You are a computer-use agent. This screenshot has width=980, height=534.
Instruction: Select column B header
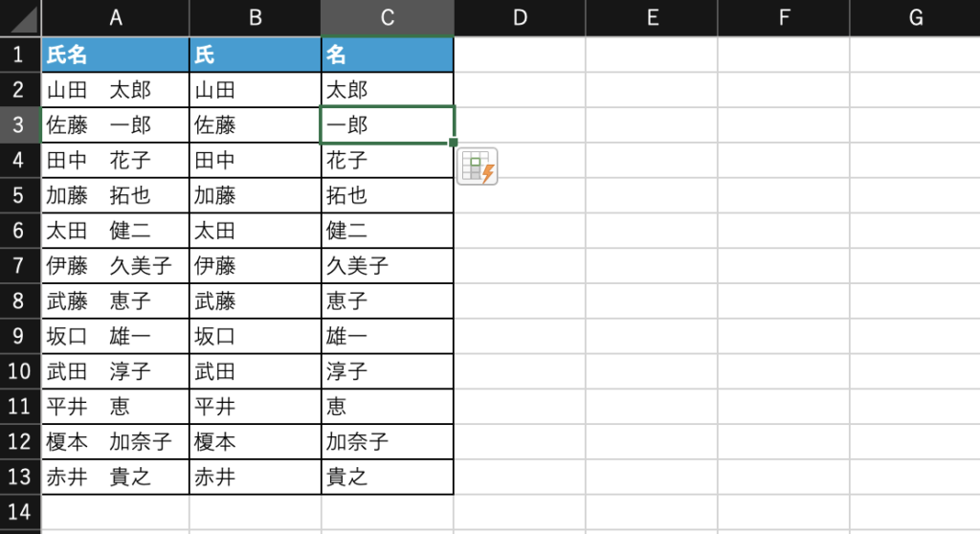(255, 17)
